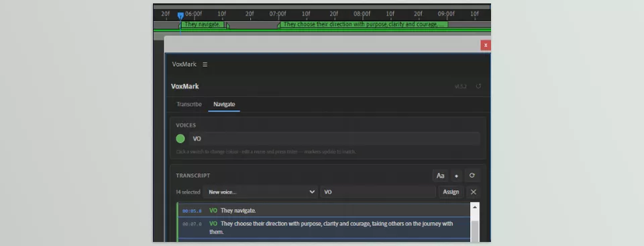Select the transcript row They choose their direction
Viewport: 644px width, 246px height.
pos(323,228)
